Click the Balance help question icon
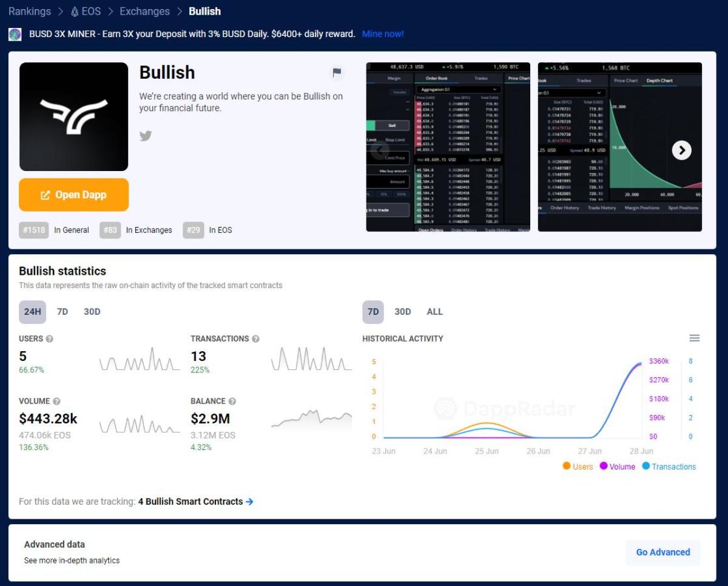This screenshot has height=586, width=728. [x=232, y=402]
